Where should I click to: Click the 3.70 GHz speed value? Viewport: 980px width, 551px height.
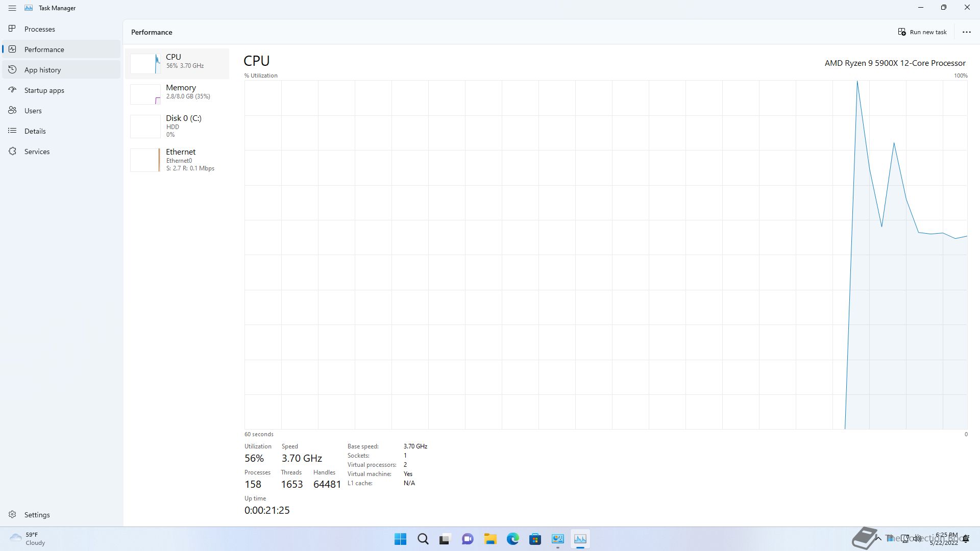pyautogui.click(x=302, y=458)
